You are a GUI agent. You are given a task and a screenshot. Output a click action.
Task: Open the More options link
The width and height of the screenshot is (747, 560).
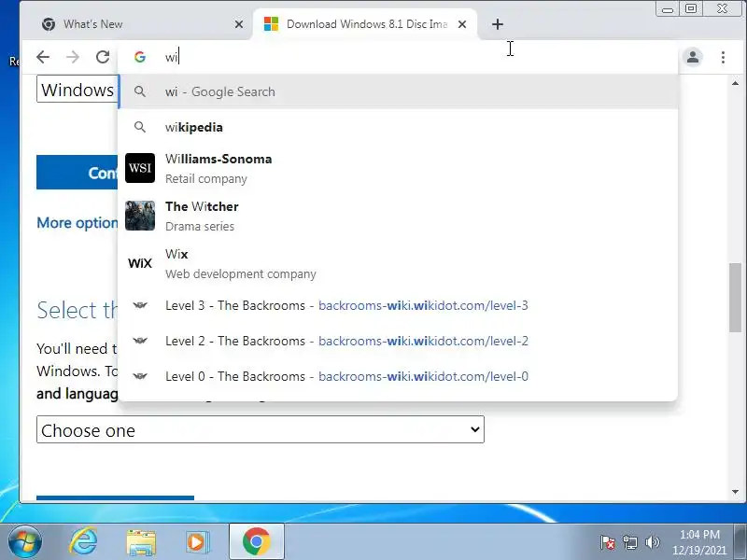(x=78, y=223)
